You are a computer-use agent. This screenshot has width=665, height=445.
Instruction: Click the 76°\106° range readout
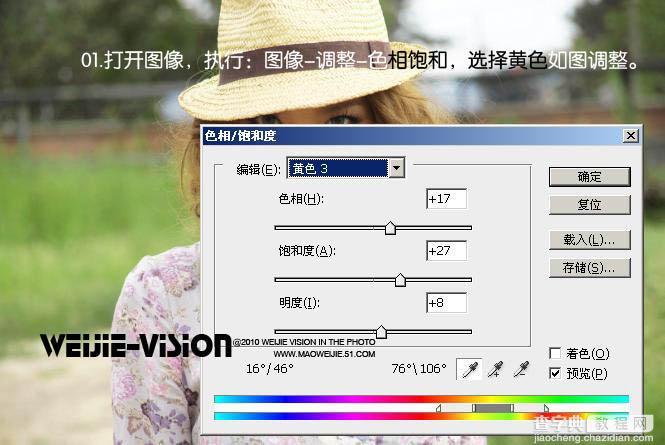pos(419,369)
